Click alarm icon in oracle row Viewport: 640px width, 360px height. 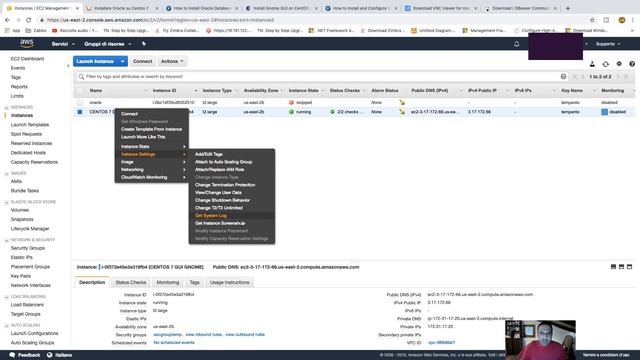402,102
